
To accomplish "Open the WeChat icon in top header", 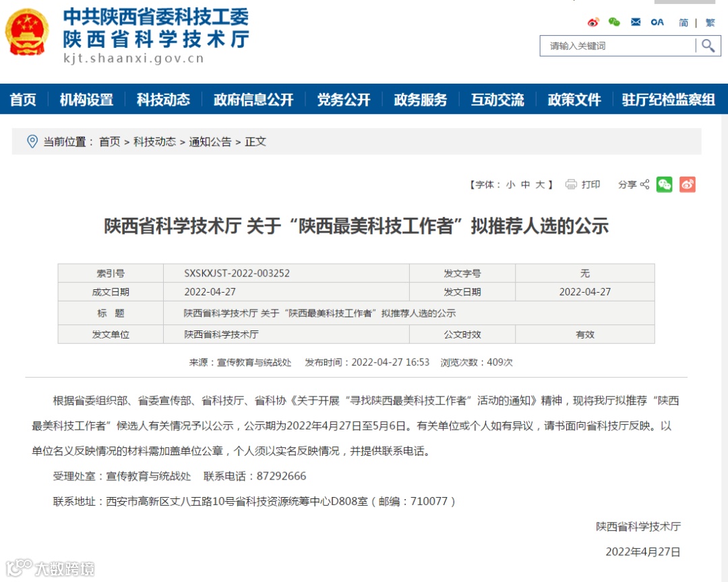I will coord(614,22).
